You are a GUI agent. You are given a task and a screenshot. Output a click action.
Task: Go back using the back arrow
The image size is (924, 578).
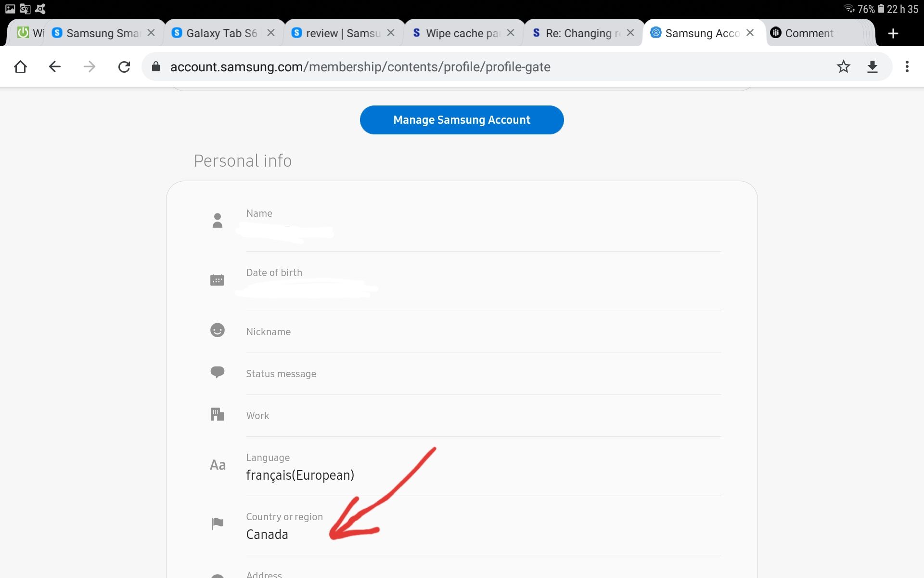coord(55,66)
